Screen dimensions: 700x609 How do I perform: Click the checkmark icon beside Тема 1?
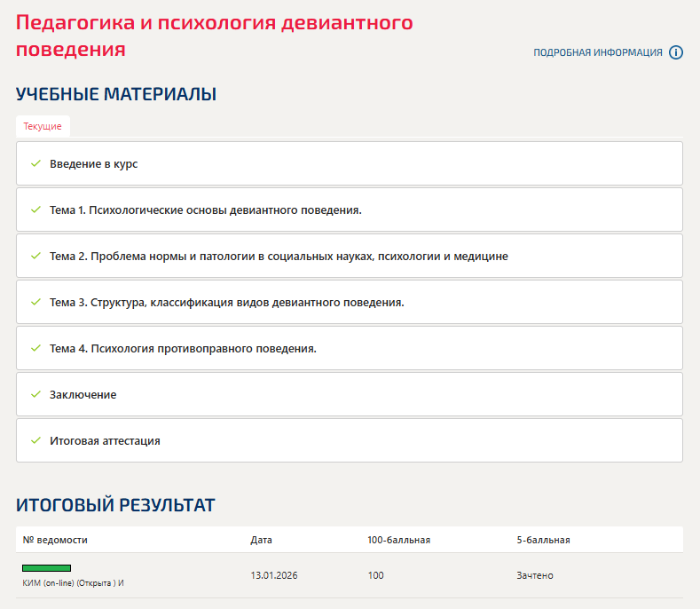pyautogui.click(x=35, y=210)
